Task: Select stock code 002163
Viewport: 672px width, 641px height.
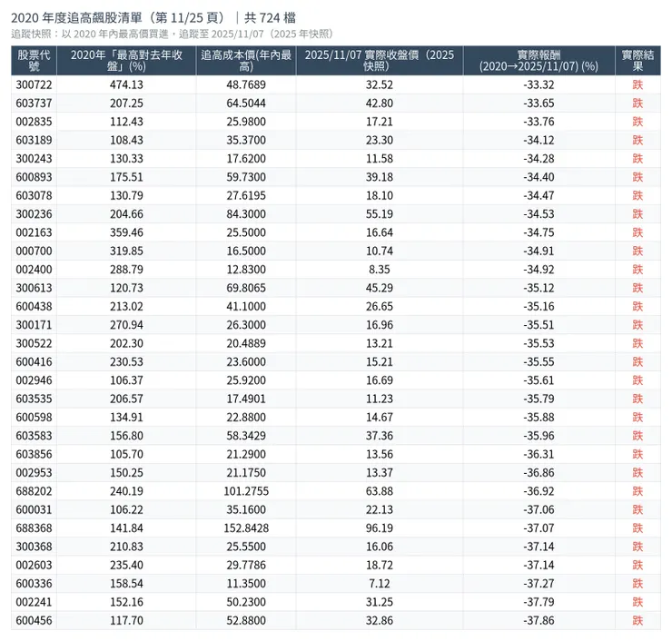Action: point(34,232)
